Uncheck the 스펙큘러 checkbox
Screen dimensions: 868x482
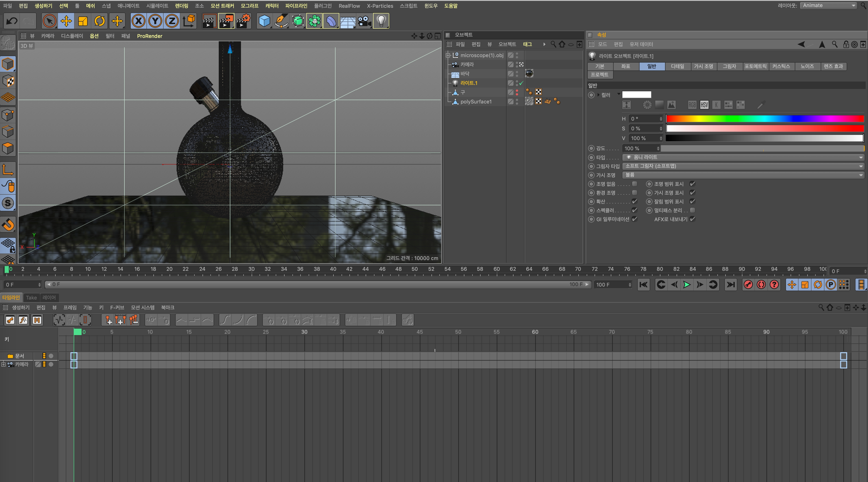(634, 210)
